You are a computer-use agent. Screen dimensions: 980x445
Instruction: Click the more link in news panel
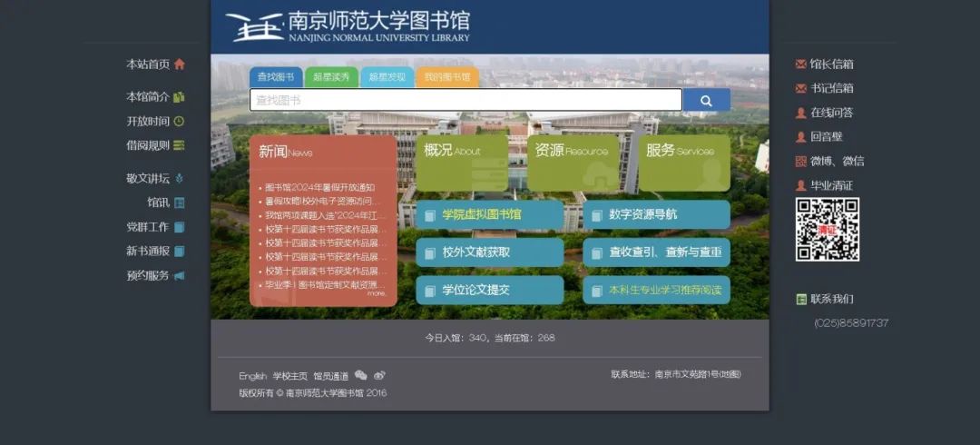[x=377, y=293]
